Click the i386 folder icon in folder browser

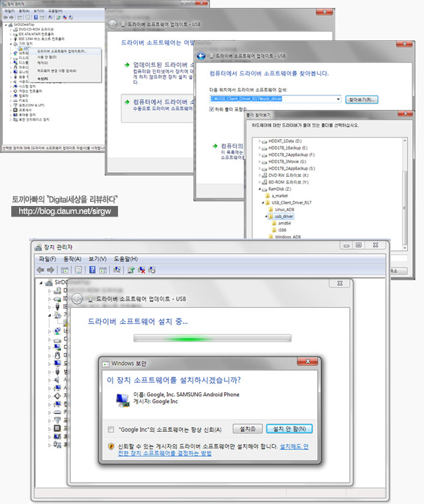pos(274,230)
